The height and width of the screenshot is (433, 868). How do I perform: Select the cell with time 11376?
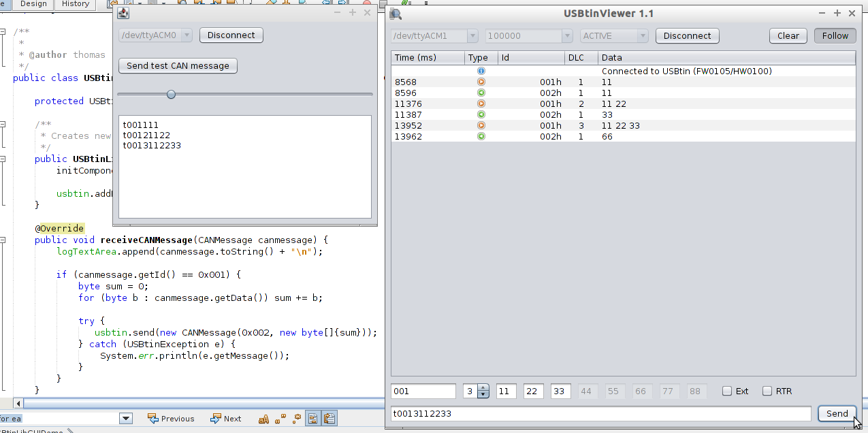click(428, 104)
